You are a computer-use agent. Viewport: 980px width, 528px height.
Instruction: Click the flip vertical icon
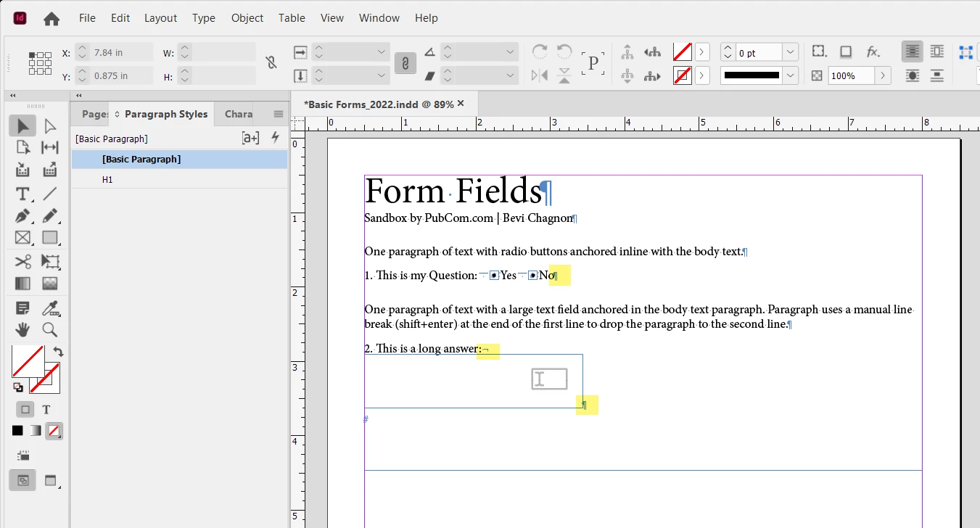[564, 75]
